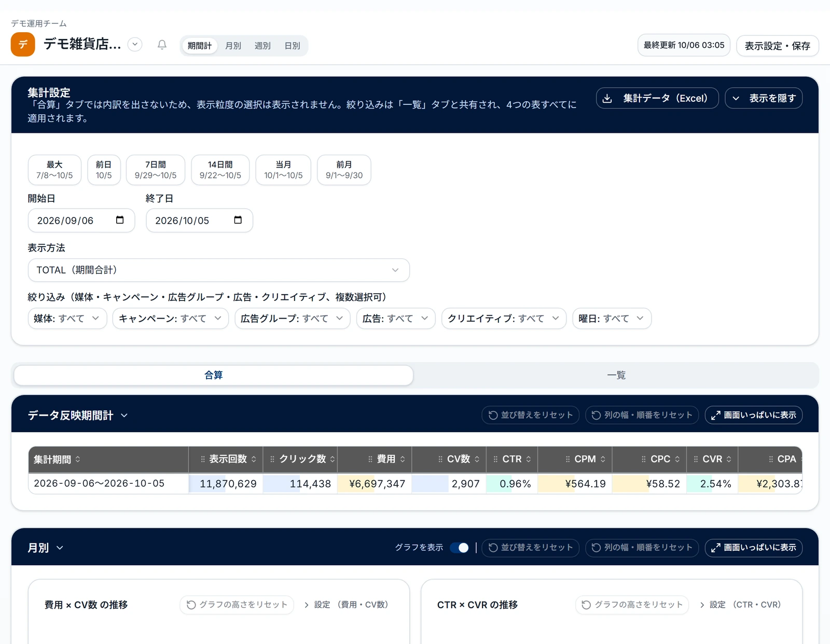Open the 曜日 filter dropdown
Screen dimensions: 830x644
tap(612, 318)
